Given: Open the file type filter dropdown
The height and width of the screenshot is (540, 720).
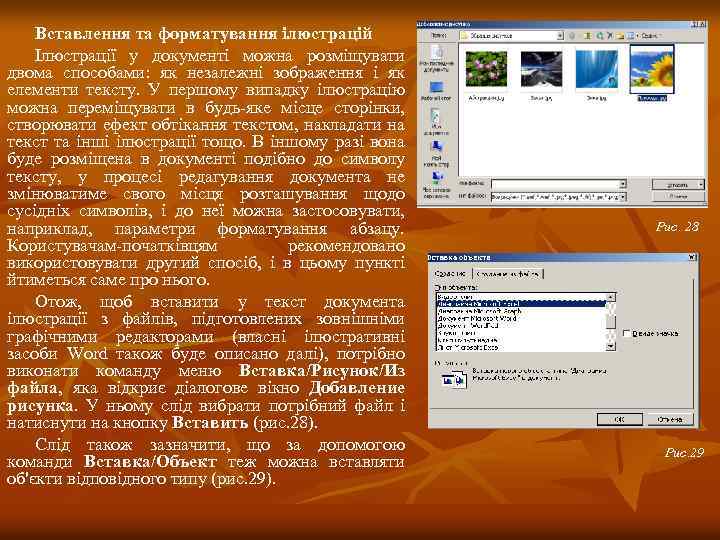Looking at the screenshot, I should 623,197.
